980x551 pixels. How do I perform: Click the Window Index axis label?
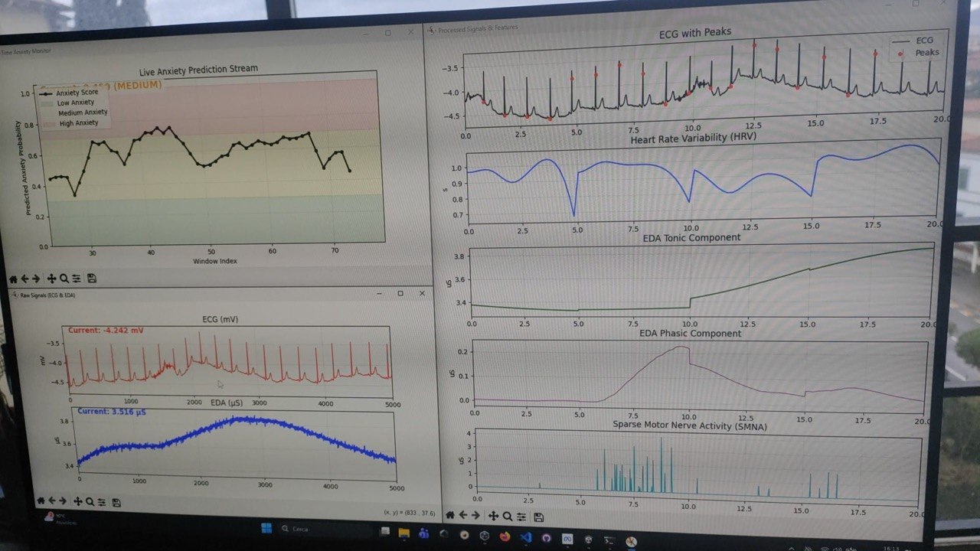tap(215, 261)
